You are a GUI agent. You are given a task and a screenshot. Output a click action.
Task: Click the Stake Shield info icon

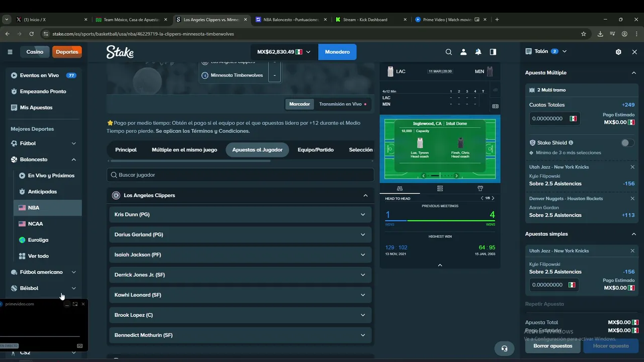coord(571,143)
